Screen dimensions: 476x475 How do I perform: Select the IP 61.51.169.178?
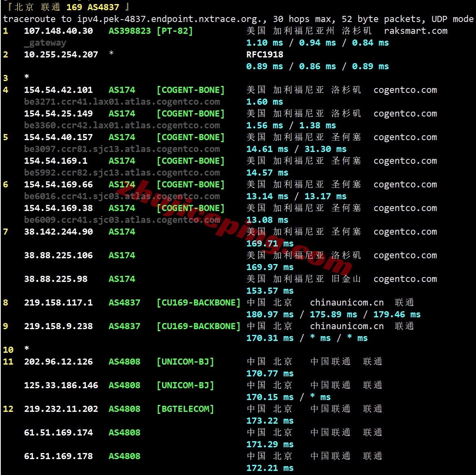click(58, 456)
